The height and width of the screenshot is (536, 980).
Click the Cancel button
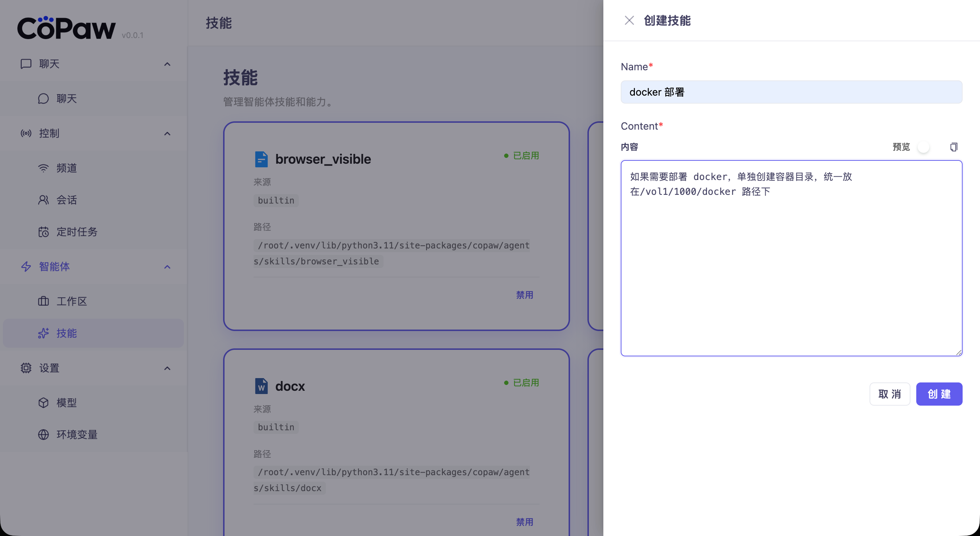[889, 394]
